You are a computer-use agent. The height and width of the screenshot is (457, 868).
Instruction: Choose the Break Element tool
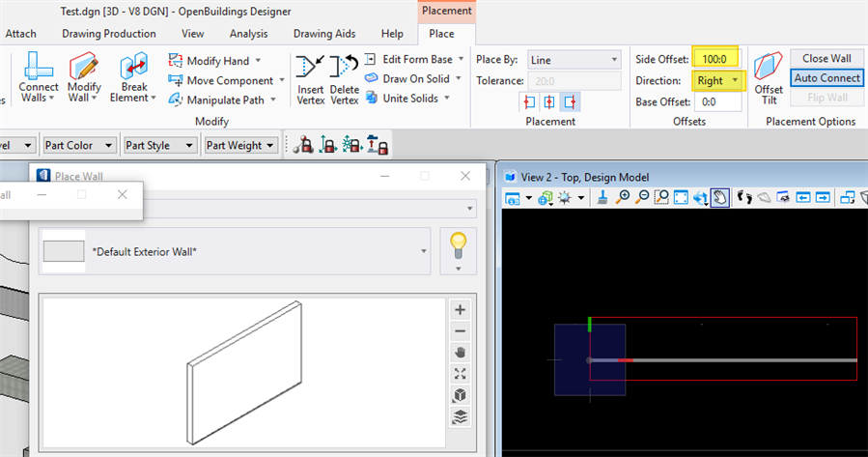pos(133,77)
